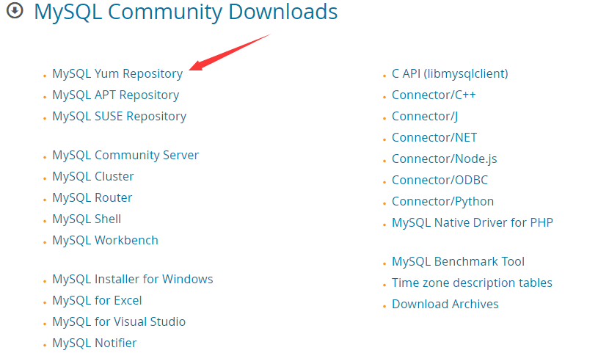This screenshot has height=364, width=609.
Task: Click the download circle icon beside page title
Action: [x=15, y=10]
